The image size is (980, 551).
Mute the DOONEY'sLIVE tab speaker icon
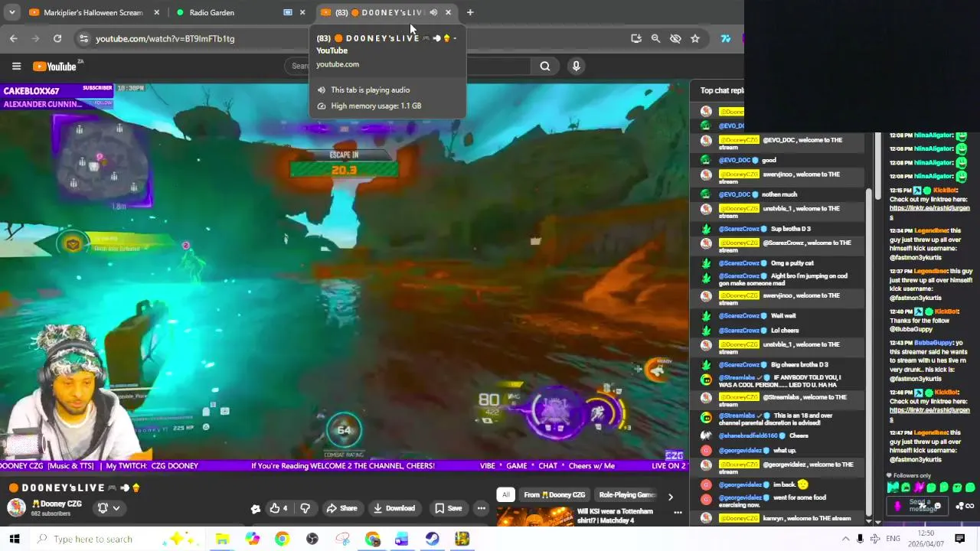coord(433,12)
